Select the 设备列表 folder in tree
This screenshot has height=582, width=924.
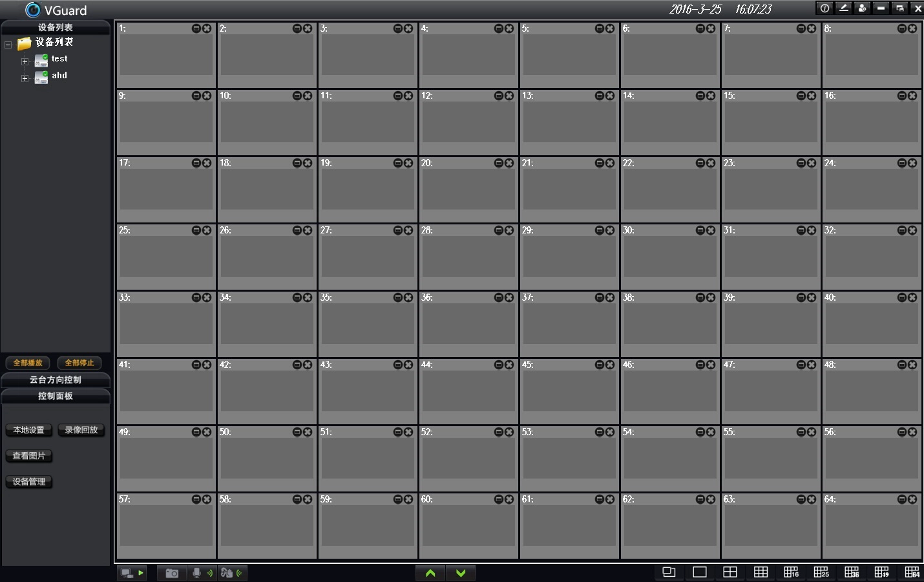click(x=54, y=42)
